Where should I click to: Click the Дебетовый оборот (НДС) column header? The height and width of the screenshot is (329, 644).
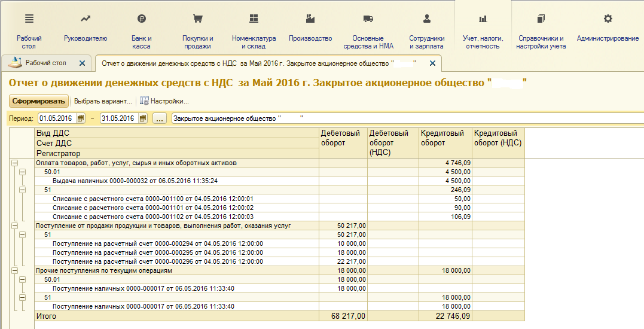(393, 143)
